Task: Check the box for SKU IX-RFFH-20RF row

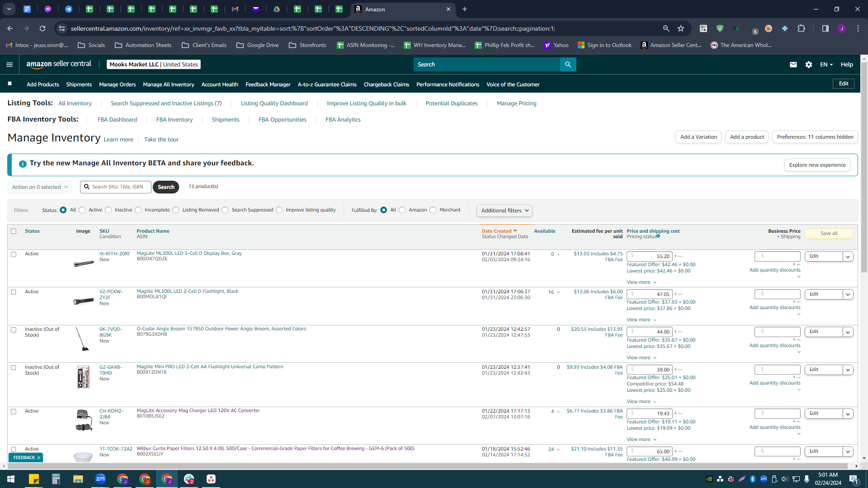Action: 14,254
